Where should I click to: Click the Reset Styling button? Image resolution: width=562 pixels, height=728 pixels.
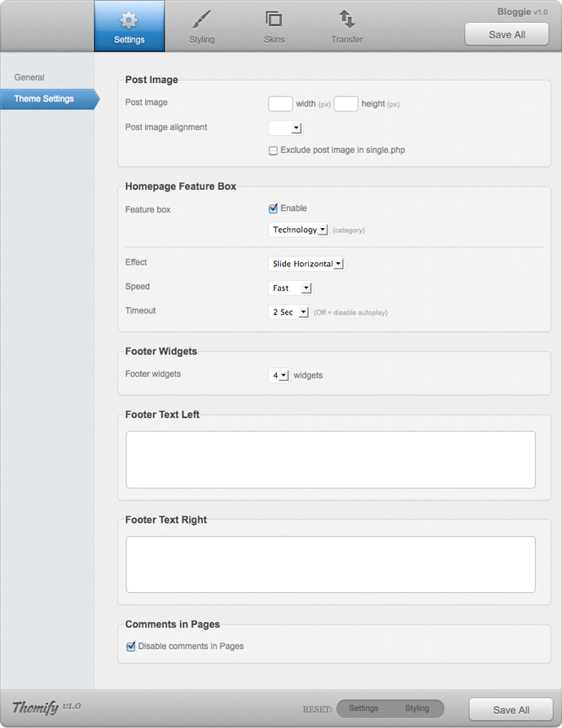417,708
